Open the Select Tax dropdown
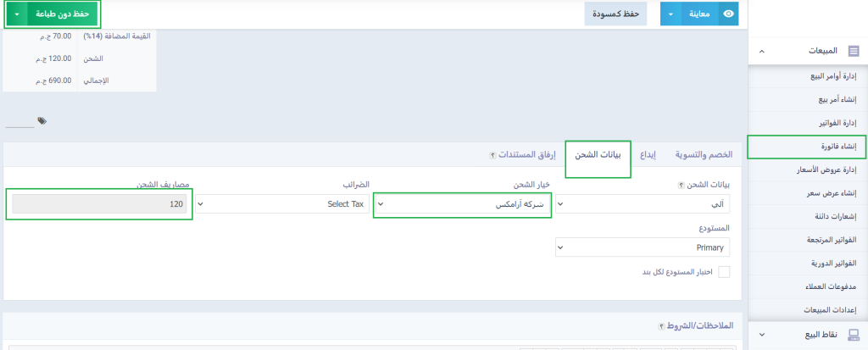Viewport: 868px width, 350px height. pos(283,204)
